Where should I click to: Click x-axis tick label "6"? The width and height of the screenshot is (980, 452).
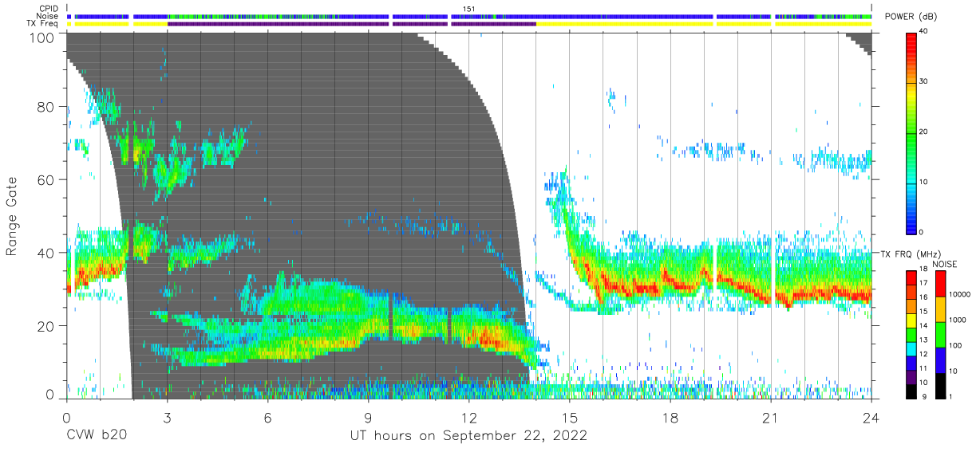tap(267, 418)
